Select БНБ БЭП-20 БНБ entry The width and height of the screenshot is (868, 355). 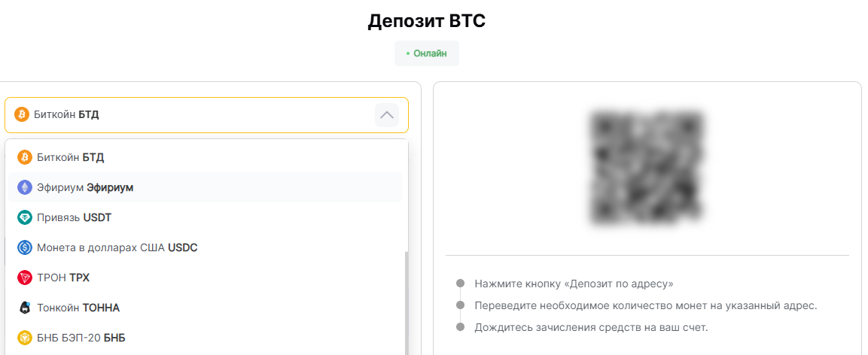206,337
